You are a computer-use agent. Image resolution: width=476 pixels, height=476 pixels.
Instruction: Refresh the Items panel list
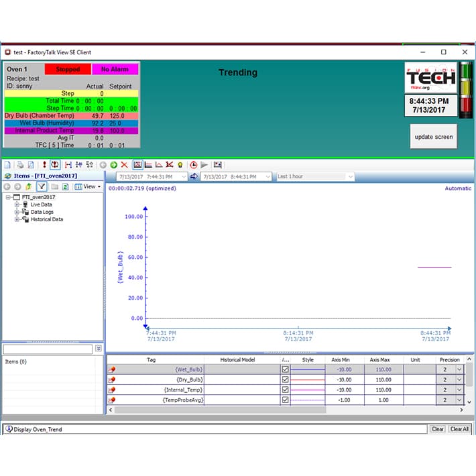[x=65, y=186]
